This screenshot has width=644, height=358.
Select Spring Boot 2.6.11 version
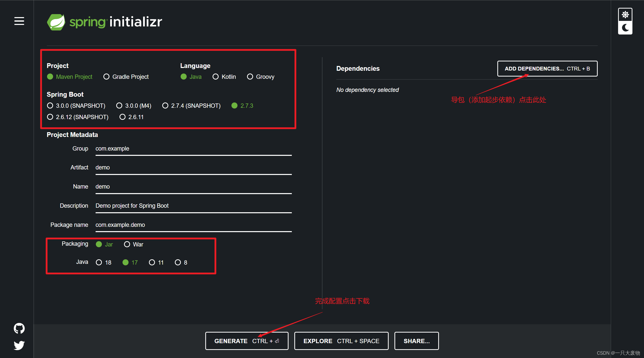(132, 117)
